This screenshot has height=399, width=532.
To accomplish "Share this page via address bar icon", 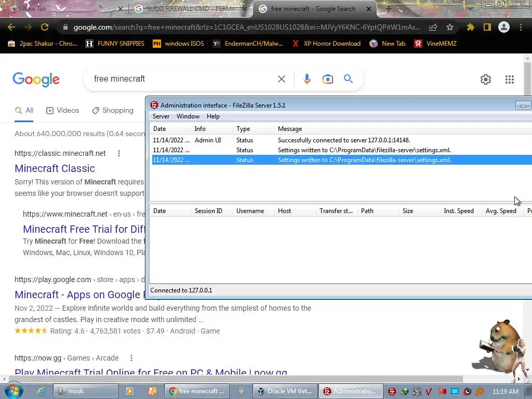I will coord(433,27).
